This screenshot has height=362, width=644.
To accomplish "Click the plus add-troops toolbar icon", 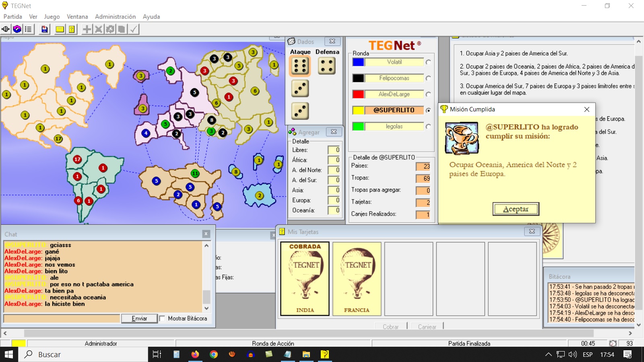I will pyautogui.click(x=87, y=29).
